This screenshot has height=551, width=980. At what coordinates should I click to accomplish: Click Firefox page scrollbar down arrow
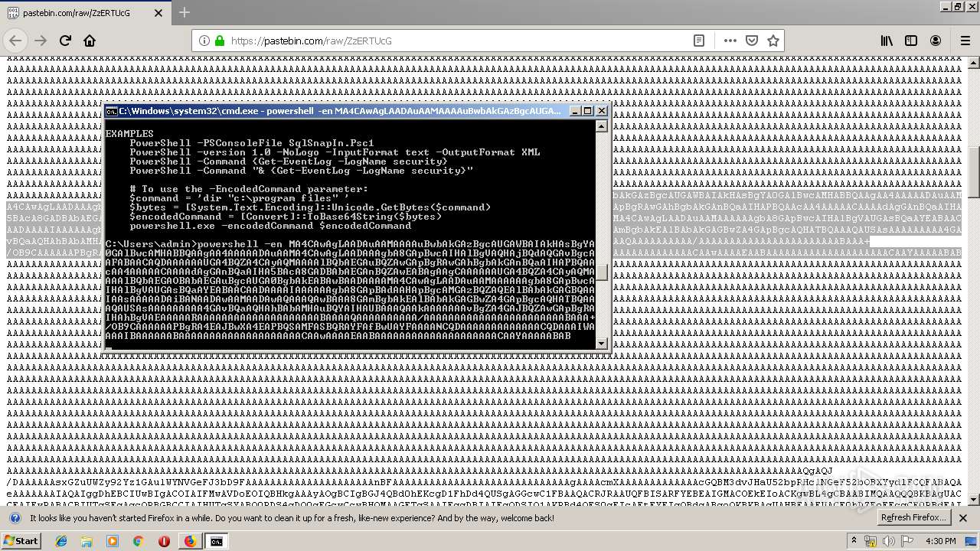click(974, 500)
